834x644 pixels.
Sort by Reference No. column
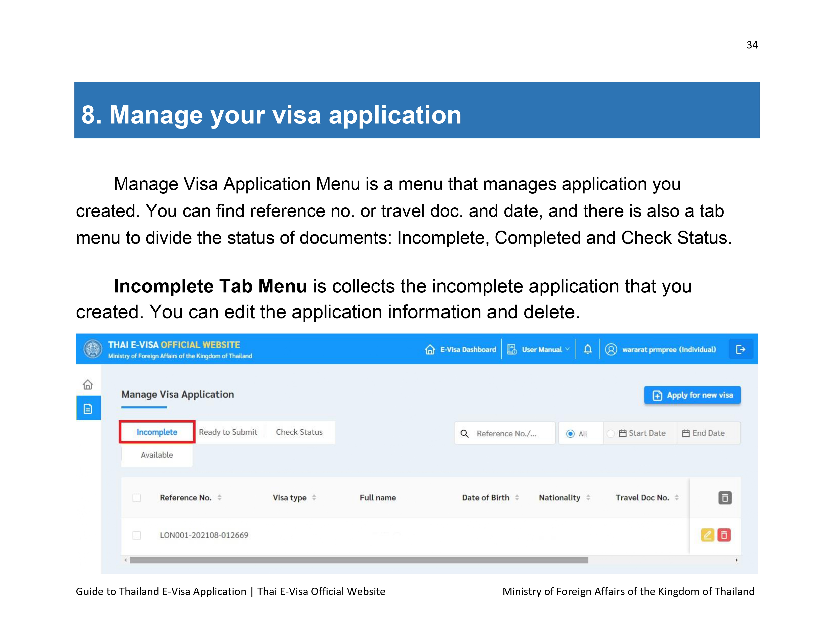(x=220, y=498)
